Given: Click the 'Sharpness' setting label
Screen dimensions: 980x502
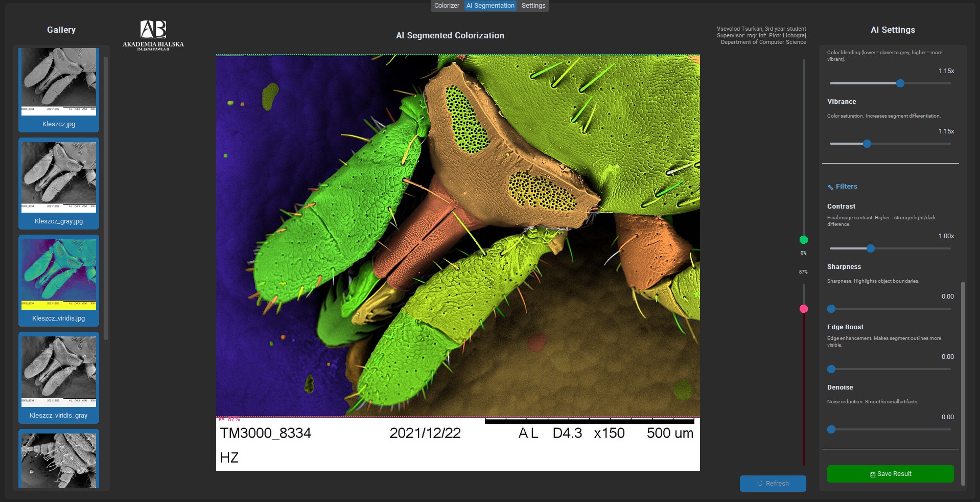Looking at the screenshot, I should pyautogui.click(x=844, y=267).
